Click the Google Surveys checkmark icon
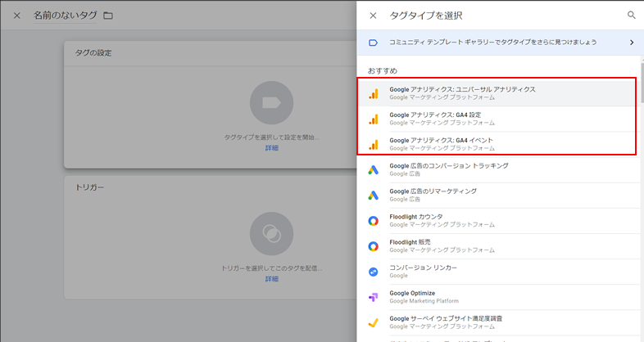Screen dimensions: 644x342 [x=374, y=323]
